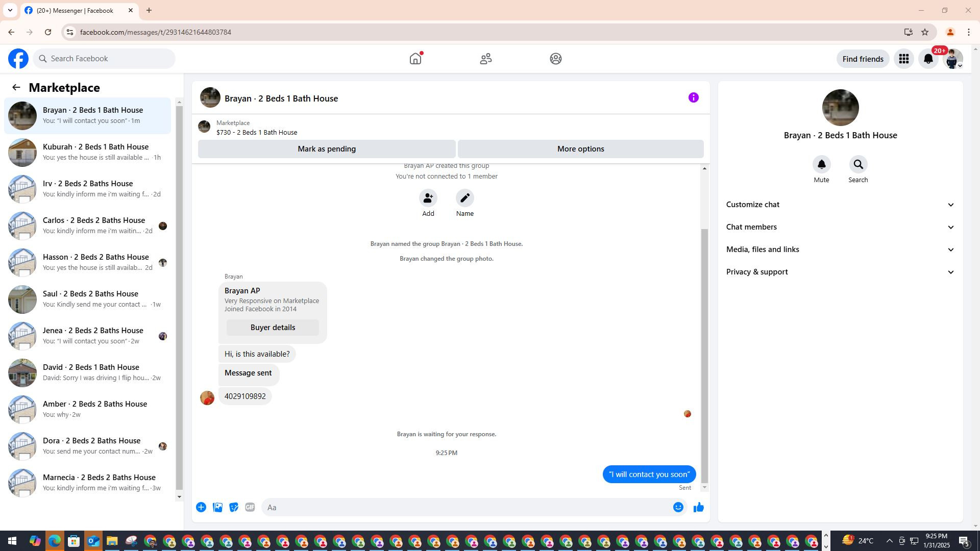Open Jenea 2 Beds 2 Baths House chat
The image size is (980, 551).
88,336
